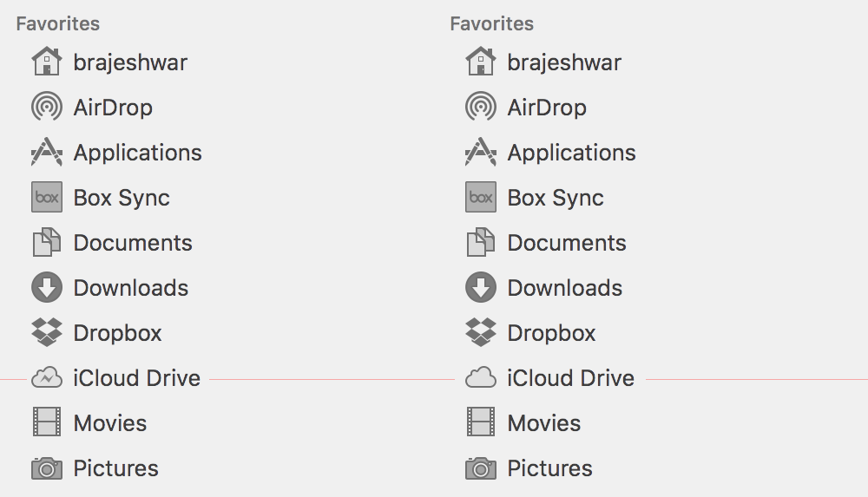Select Movies label in left sidebar
The width and height of the screenshot is (868, 497).
110,423
